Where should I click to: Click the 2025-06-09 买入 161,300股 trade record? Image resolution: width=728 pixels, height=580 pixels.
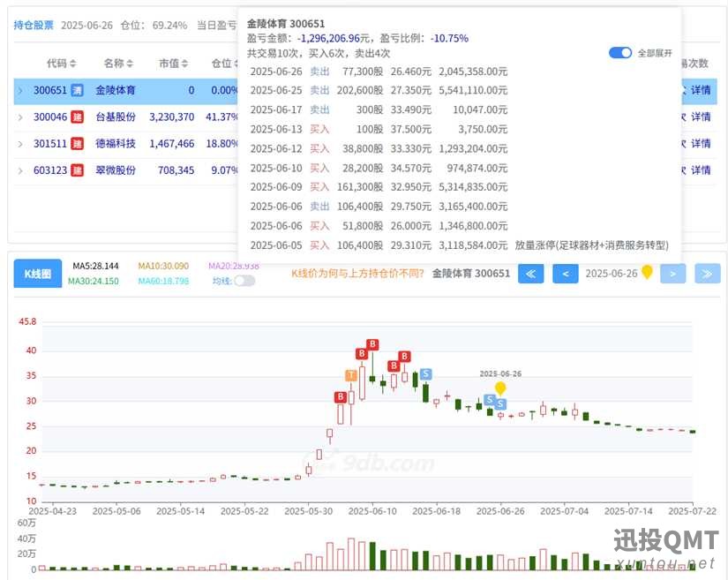click(x=379, y=186)
